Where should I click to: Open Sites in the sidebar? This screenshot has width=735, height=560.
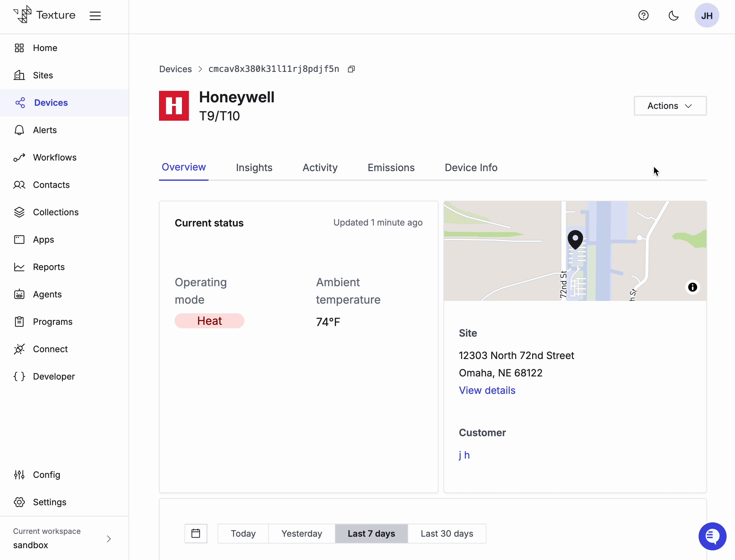pos(64,75)
